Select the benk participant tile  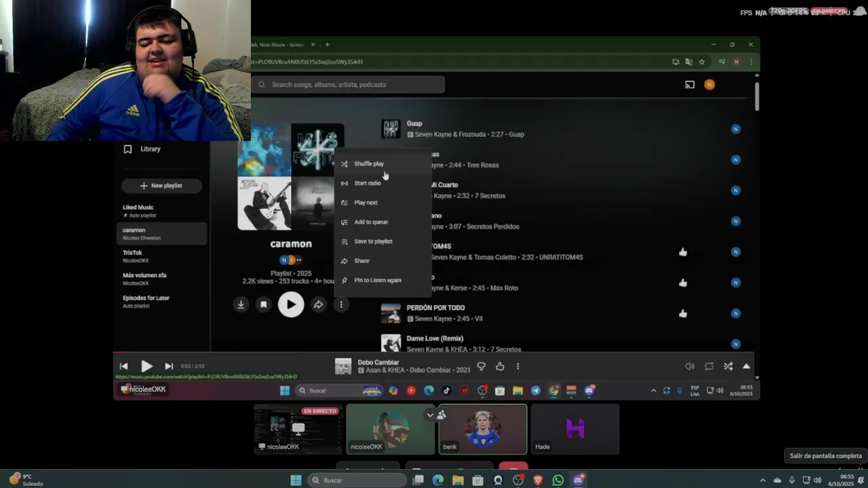[x=483, y=430]
